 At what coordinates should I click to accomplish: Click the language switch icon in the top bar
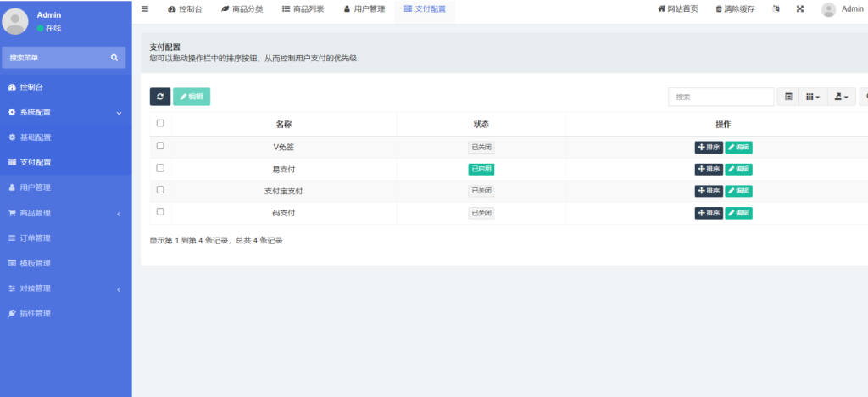776,9
